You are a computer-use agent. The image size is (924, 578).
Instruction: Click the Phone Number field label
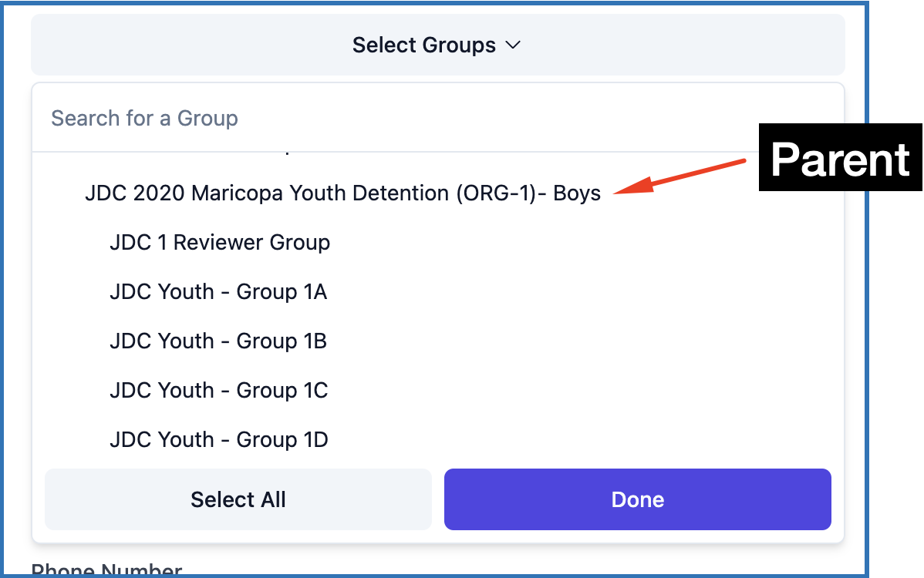(106, 571)
